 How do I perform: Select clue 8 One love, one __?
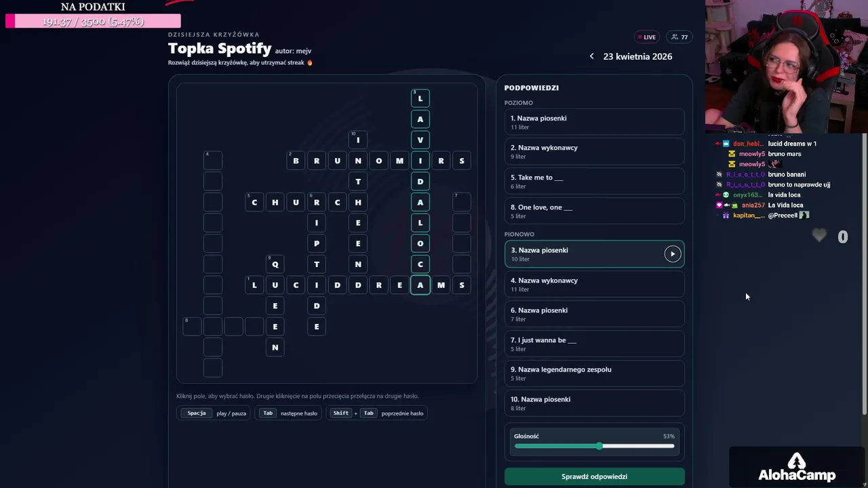click(594, 211)
